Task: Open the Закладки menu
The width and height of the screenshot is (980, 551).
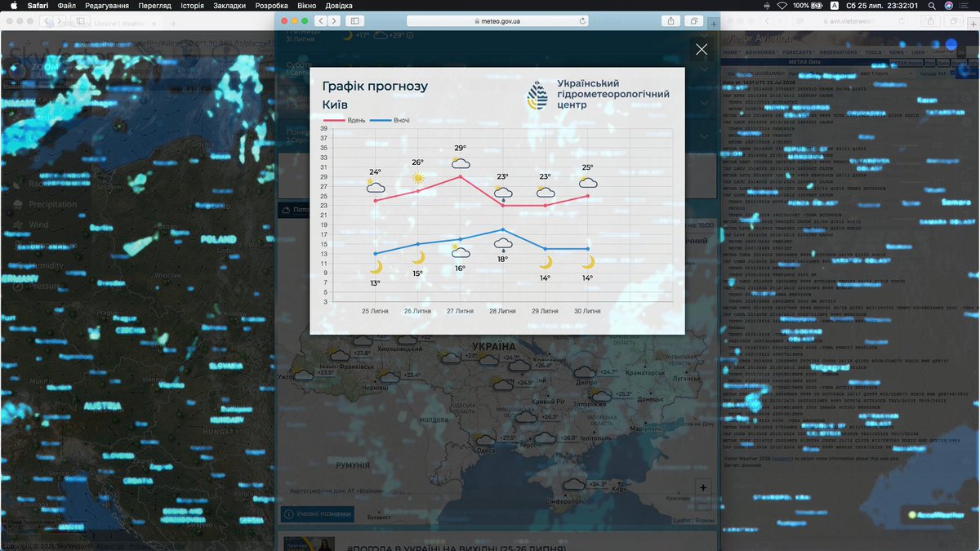Action: pyautogui.click(x=229, y=5)
